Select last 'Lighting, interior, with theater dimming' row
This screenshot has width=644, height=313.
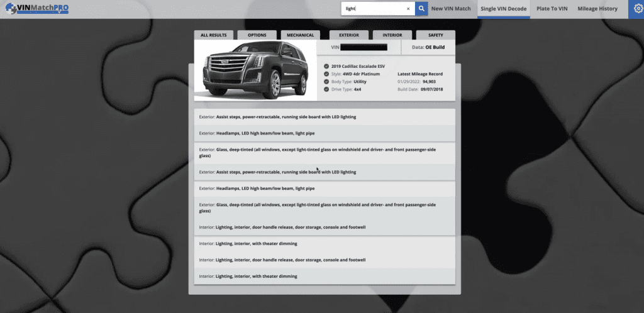coord(325,277)
